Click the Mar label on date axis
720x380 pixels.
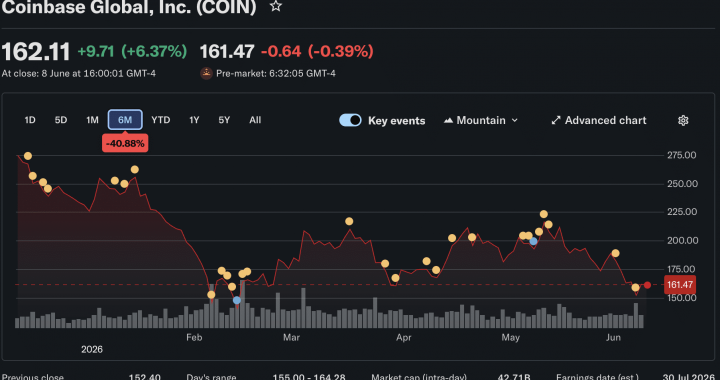click(x=291, y=338)
